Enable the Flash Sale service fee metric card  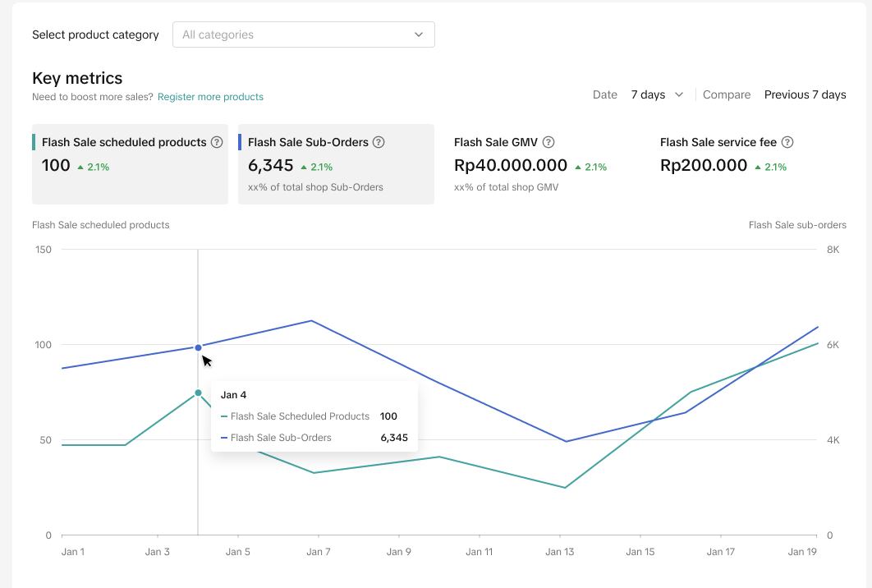pyautogui.click(x=748, y=164)
